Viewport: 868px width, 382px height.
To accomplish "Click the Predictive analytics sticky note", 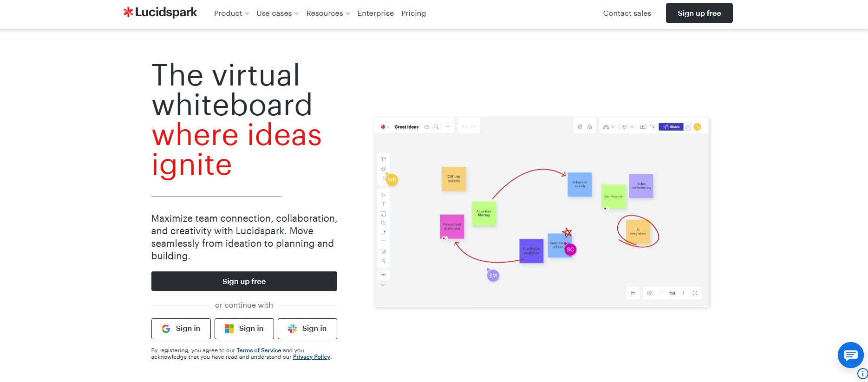I will [x=531, y=251].
